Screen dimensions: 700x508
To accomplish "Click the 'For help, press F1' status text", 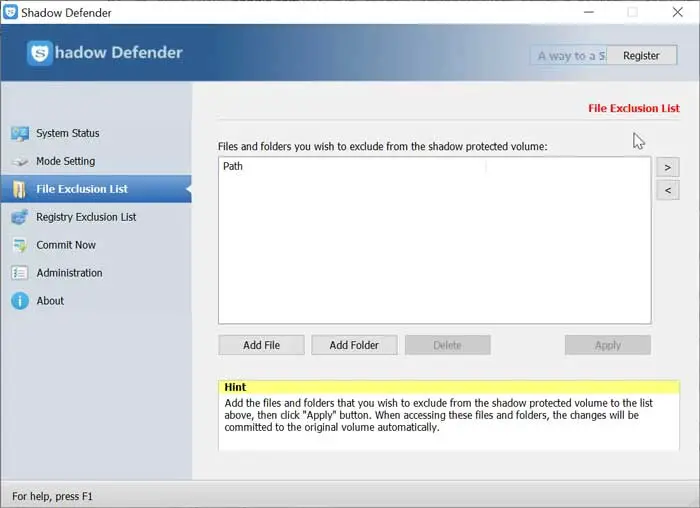I will click(x=52, y=496).
